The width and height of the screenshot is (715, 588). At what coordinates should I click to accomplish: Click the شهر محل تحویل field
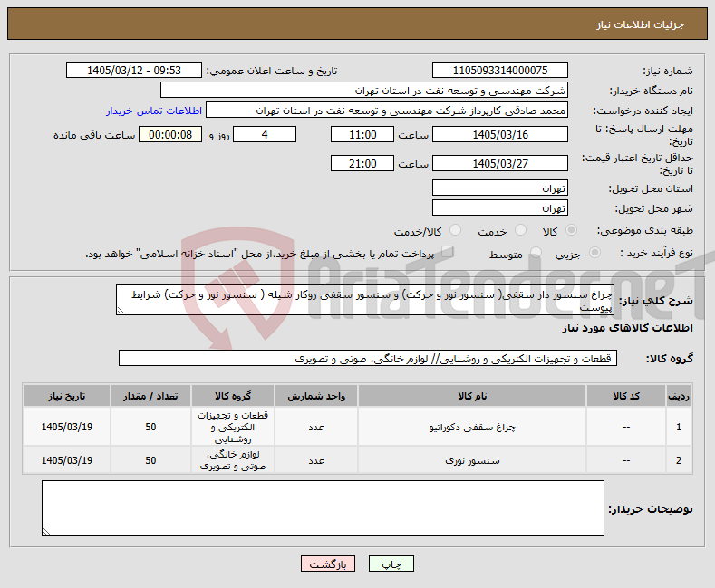click(x=499, y=208)
